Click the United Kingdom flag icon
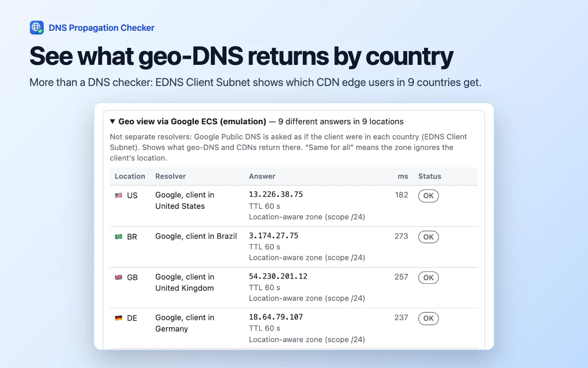 [x=119, y=277]
